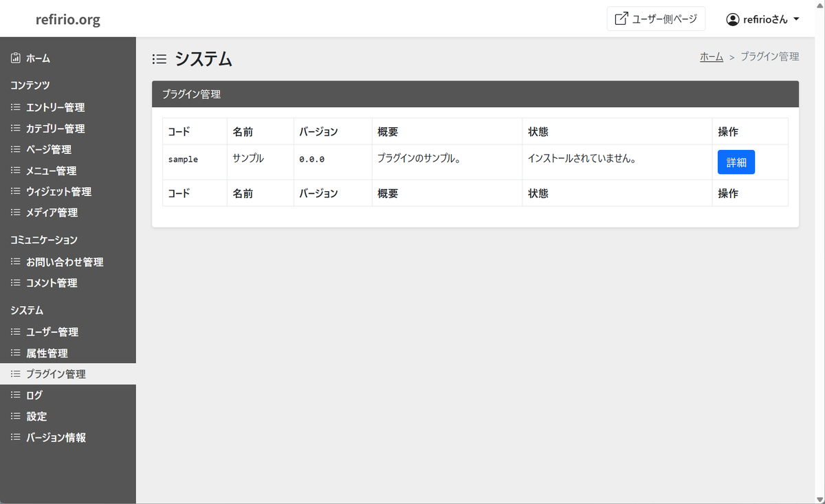Click the list icon beside 属性管理

pos(16,353)
